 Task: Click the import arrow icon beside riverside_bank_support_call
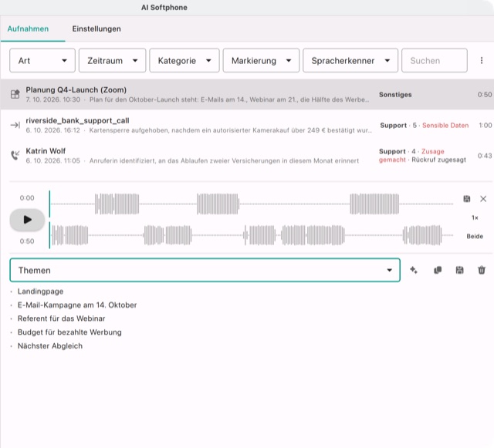pyautogui.click(x=15, y=126)
